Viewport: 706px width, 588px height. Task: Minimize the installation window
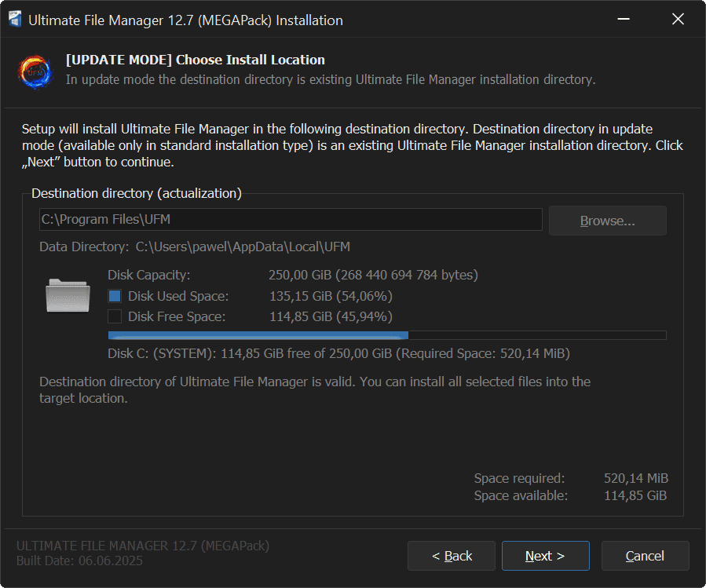[623, 20]
